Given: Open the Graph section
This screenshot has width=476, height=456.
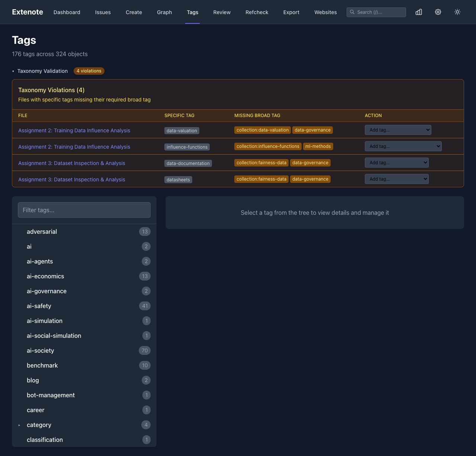Looking at the screenshot, I should (x=164, y=12).
